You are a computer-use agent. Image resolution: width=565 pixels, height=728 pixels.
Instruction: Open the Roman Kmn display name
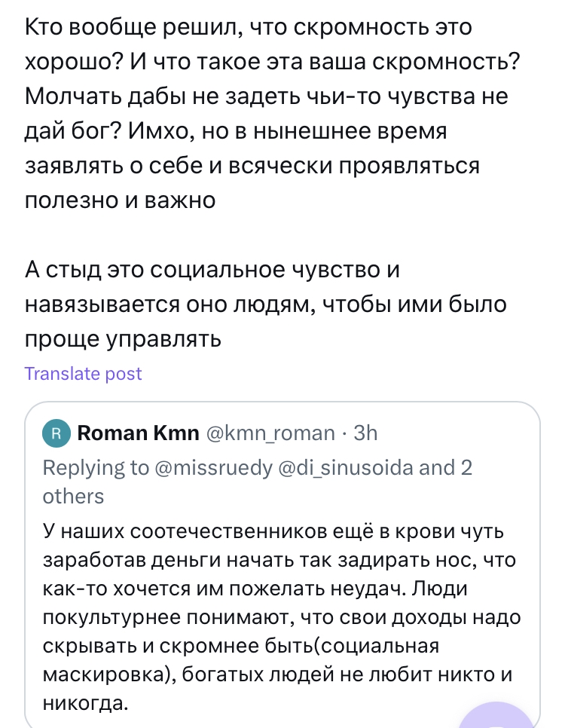[139, 433]
